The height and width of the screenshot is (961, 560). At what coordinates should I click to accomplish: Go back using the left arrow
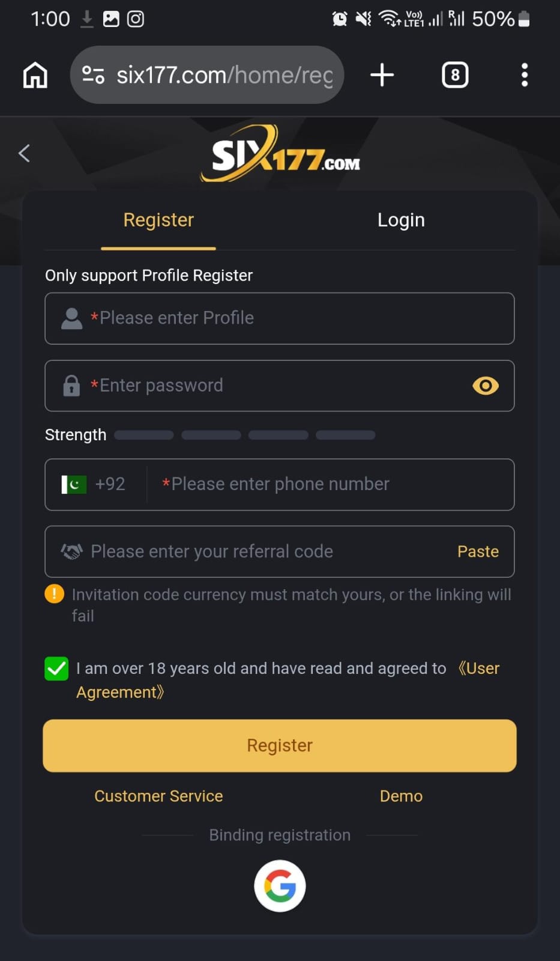[x=25, y=153]
